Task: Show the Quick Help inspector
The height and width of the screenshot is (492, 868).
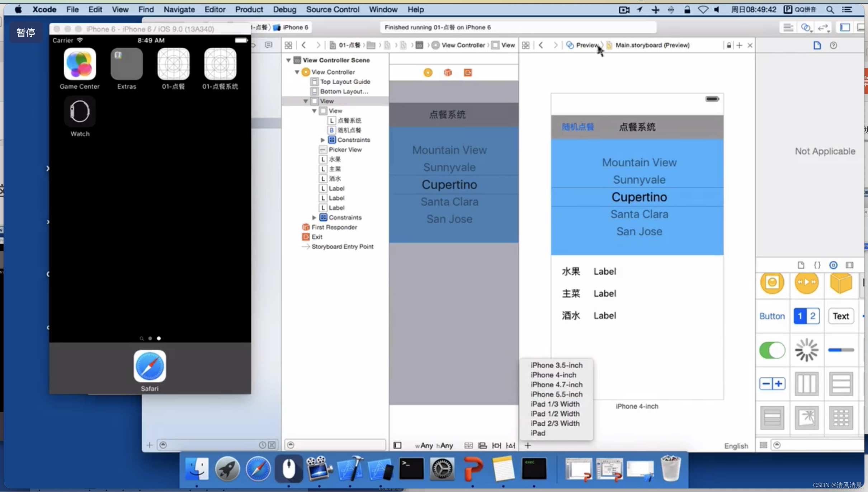Action: coord(834,45)
